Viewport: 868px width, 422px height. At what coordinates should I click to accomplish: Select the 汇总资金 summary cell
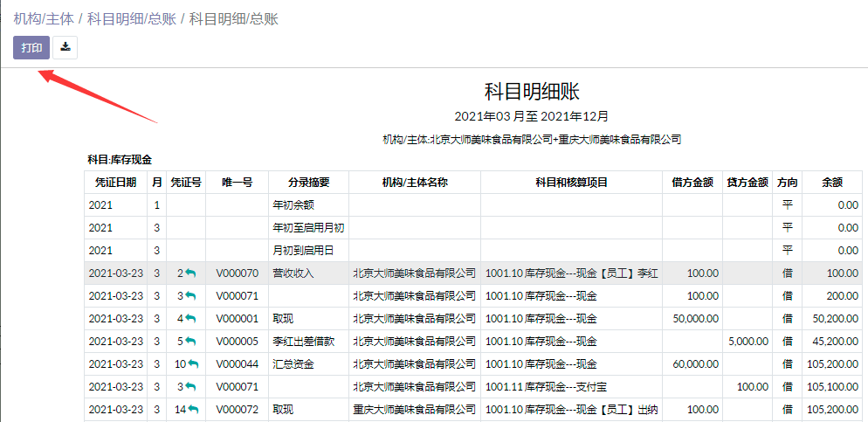tap(309, 363)
